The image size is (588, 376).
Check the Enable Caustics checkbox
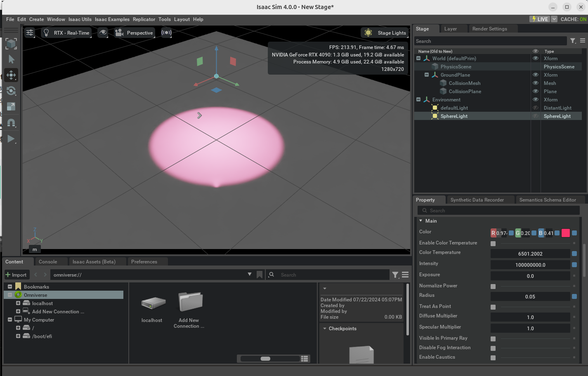pos(493,358)
